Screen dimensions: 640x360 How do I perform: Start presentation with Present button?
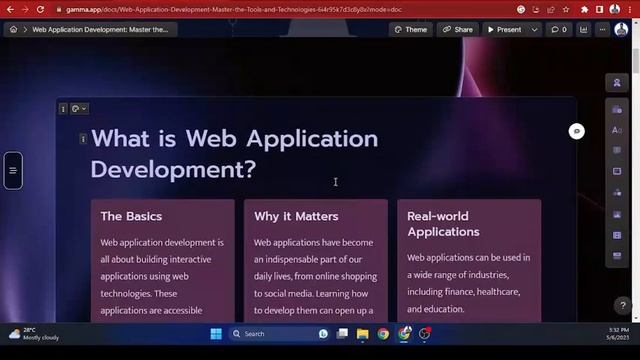(504, 29)
